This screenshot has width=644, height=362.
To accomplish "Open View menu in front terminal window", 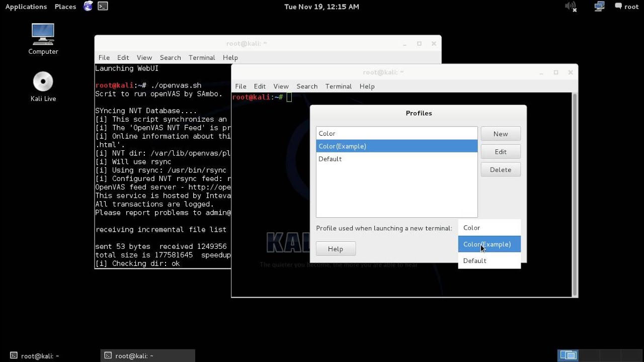I will pyautogui.click(x=281, y=86).
